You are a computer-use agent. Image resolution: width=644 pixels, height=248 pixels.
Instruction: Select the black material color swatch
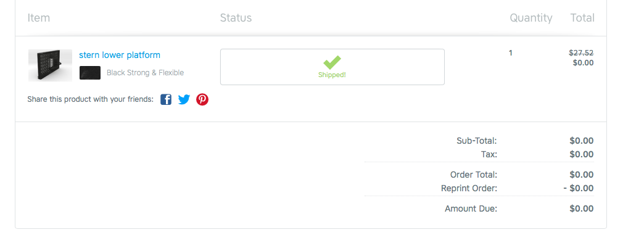point(90,73)
